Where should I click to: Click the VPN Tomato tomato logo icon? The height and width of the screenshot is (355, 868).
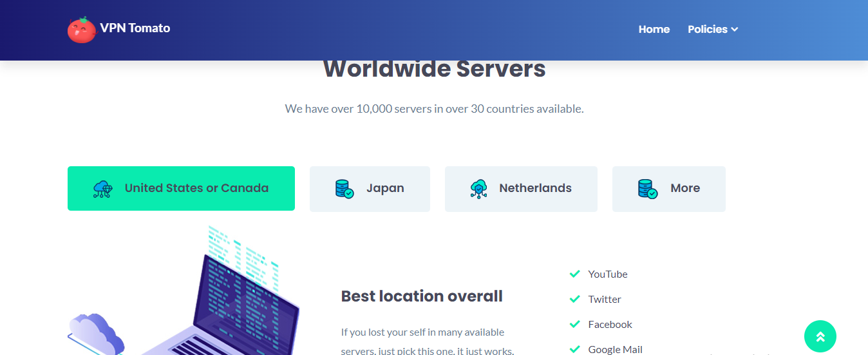pyautogui.click(x=82, y=30)
